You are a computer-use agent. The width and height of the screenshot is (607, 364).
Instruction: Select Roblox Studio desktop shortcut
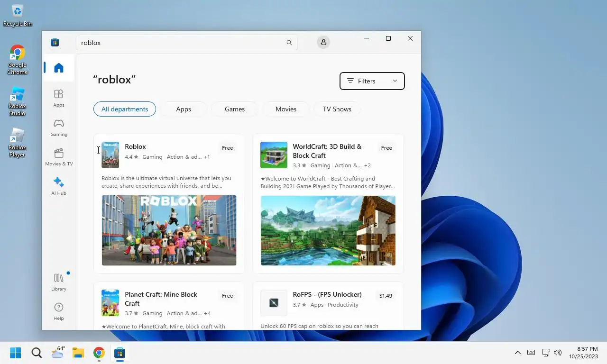coord(17,101)
